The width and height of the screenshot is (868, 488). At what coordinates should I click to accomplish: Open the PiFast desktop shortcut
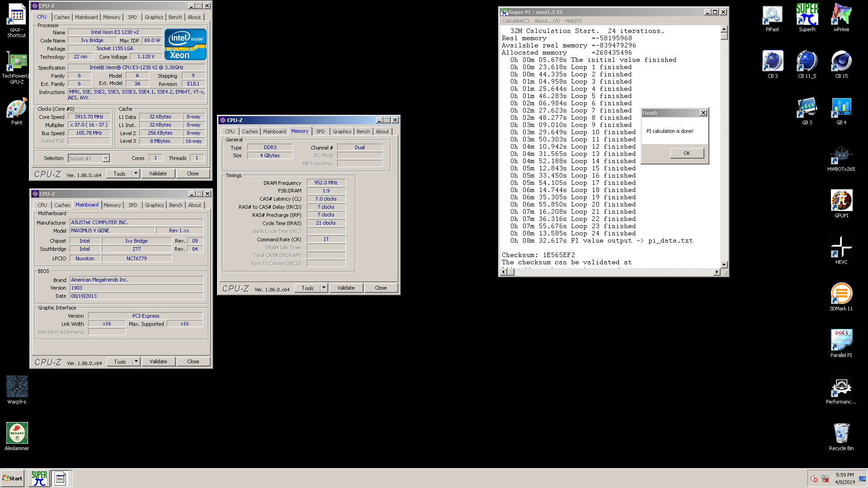[x=772, y=19]
